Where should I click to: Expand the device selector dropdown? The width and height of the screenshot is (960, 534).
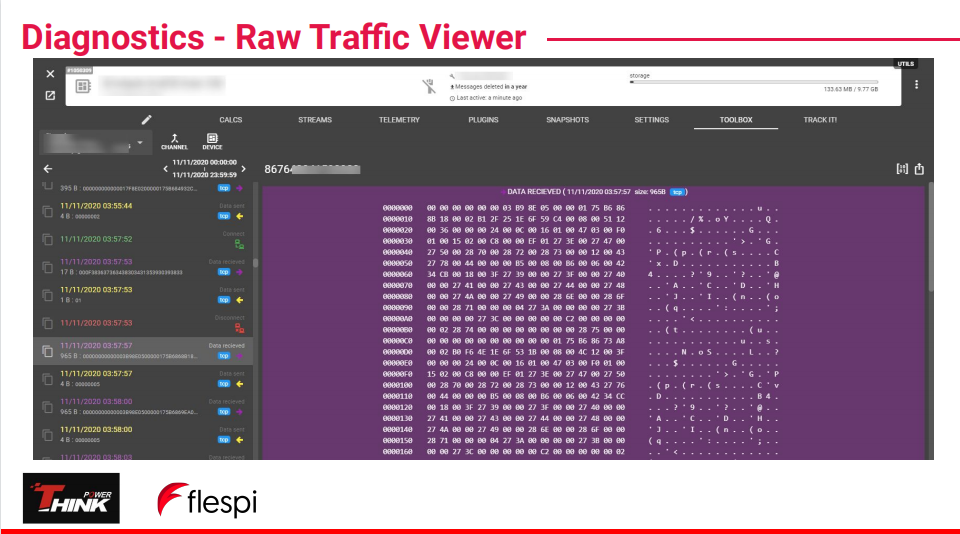139,143
